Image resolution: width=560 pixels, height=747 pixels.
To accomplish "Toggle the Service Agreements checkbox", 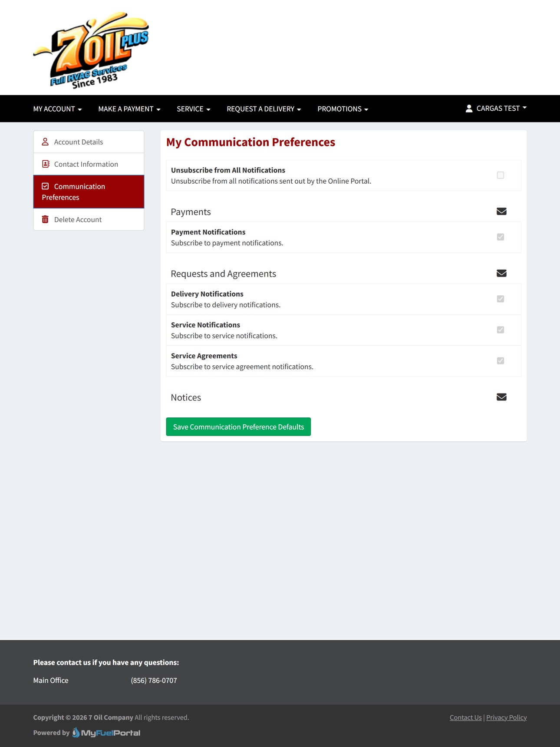I will (501, 361).
